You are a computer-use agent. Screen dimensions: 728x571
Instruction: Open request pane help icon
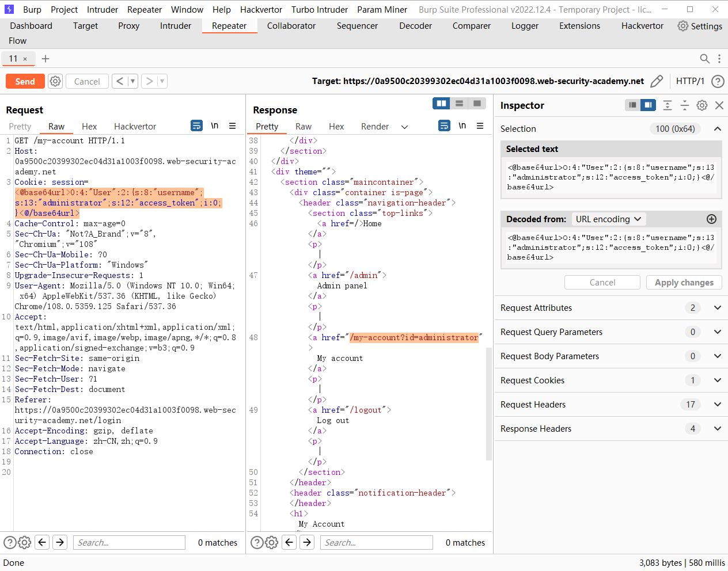coord(10,542)
